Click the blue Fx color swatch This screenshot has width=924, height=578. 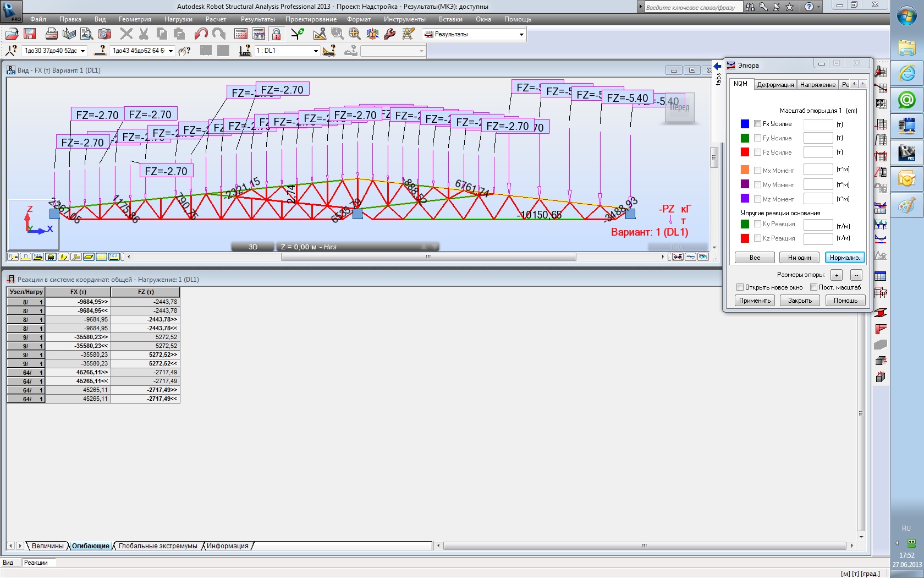(x=745, y=124)
